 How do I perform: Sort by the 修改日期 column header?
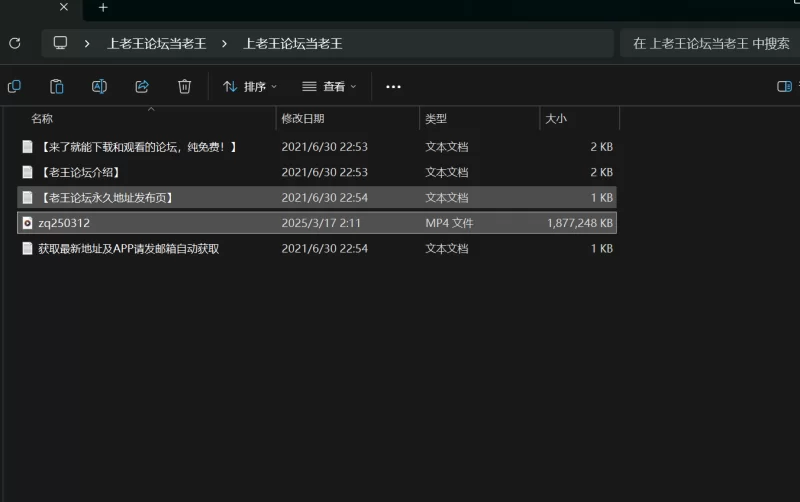click(x=303, y=119)
